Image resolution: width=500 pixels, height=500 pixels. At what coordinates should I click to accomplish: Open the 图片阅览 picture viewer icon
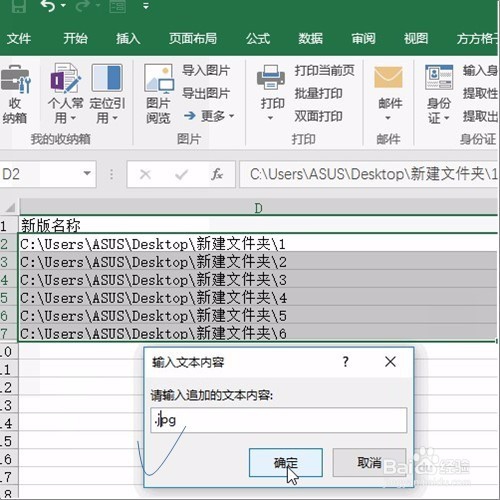coord(159,79)
